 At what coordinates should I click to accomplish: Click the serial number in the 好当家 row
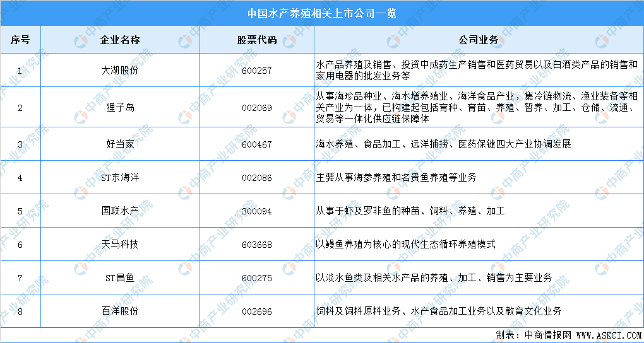point(20,144)
